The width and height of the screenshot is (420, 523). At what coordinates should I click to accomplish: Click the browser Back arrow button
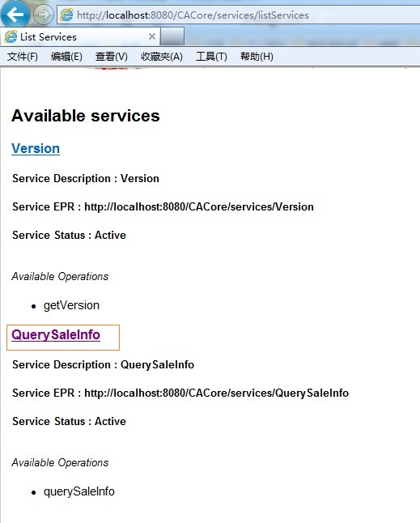coord(15,14)
